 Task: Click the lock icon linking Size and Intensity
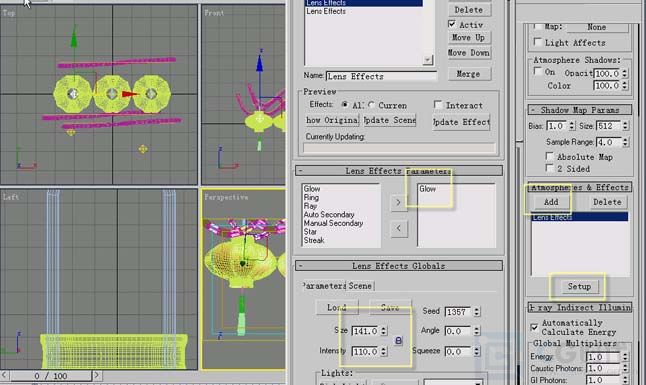[398, 340]
